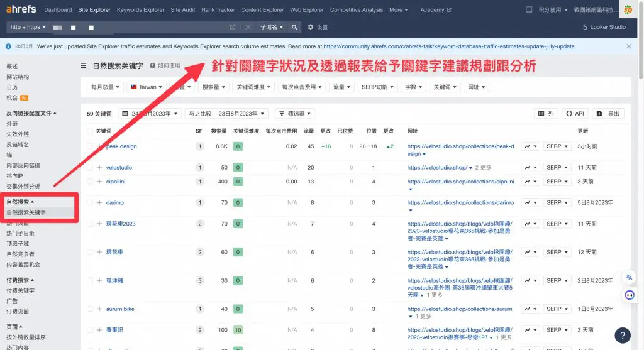Add aurum bike keyword with plus icon
The height and width of the screenshot is (350, 644).
point(99,309)
